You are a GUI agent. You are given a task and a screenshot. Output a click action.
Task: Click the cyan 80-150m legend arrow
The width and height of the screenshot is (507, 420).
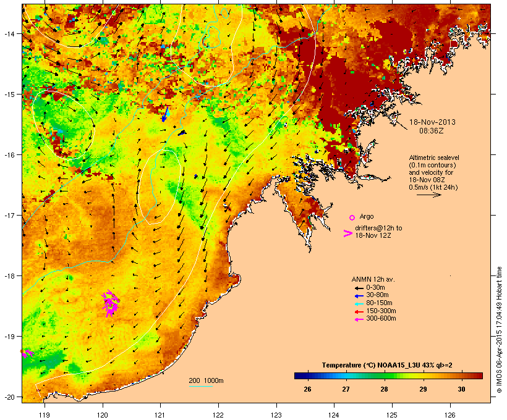tap(359, 304)
